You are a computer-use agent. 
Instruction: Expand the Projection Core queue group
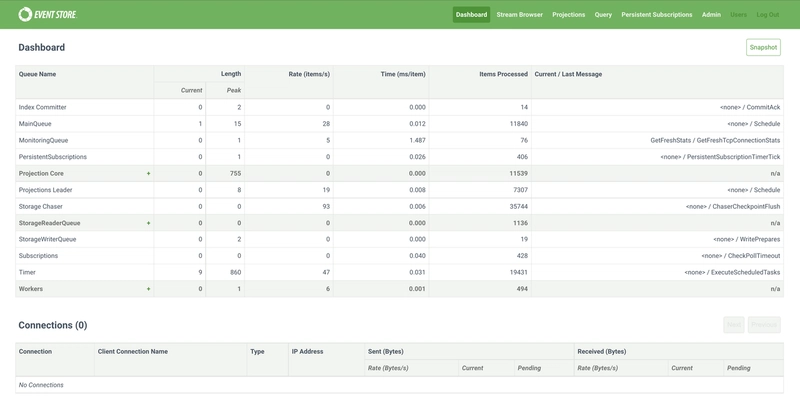coord(148,173)
